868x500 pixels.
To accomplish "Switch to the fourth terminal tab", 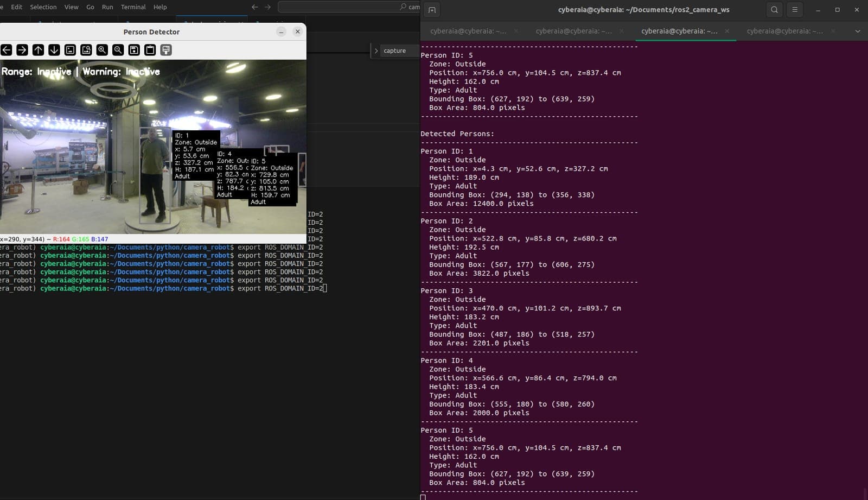I will [x=784, y=31].
